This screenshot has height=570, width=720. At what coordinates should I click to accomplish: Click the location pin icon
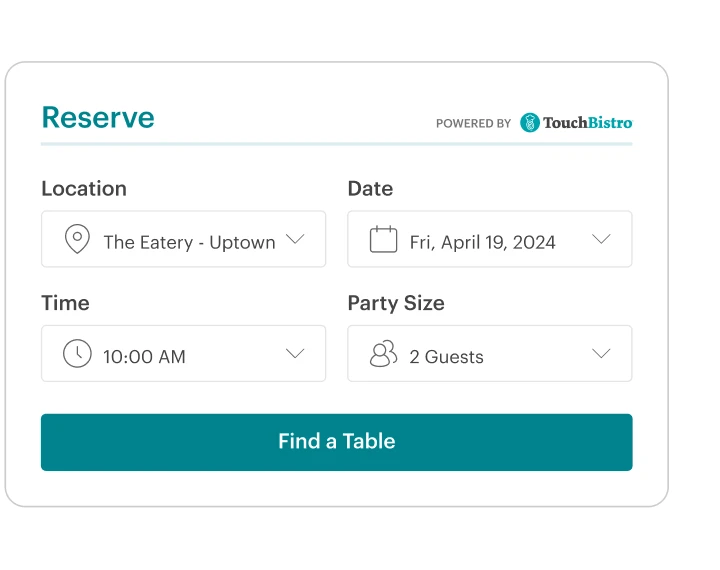77,240
